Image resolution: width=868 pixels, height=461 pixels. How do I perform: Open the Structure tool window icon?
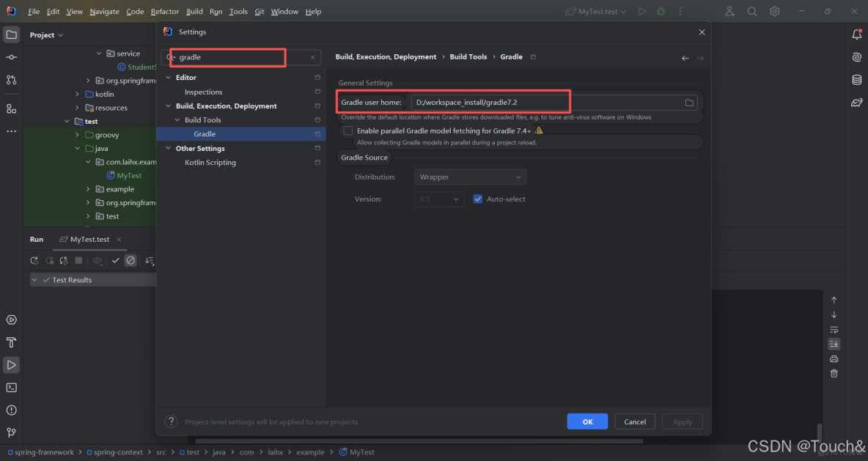(11, 108)
